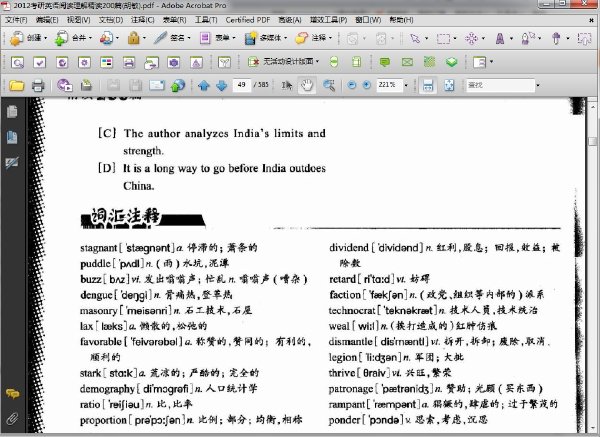Select the marquee zoom tool
600x437 pixels.
329,85
